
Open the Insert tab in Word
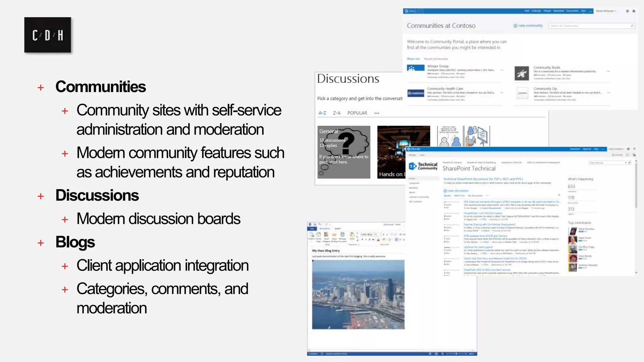click(338, 229)
